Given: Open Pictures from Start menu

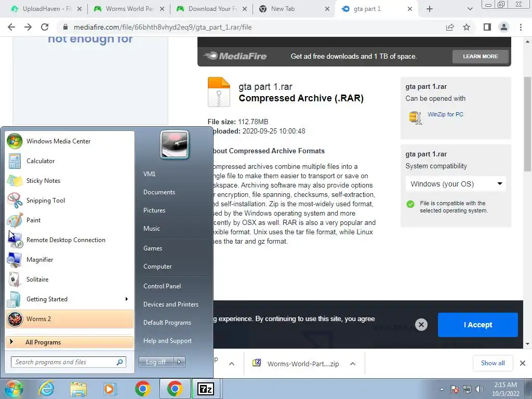Looking at the screenshot, I should tap(154, 210).
